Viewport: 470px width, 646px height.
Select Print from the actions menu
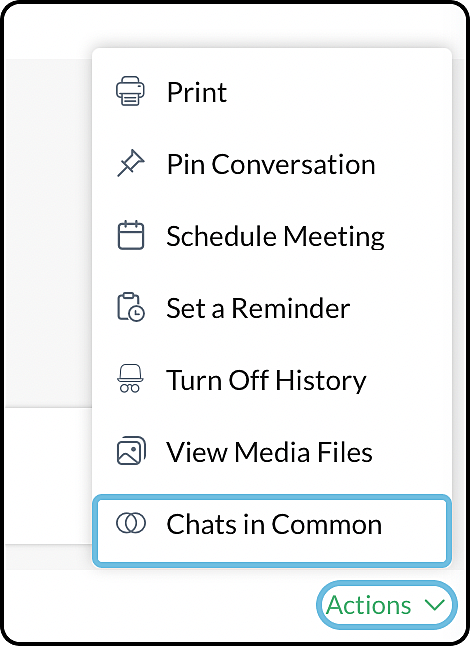coord(196,91)
